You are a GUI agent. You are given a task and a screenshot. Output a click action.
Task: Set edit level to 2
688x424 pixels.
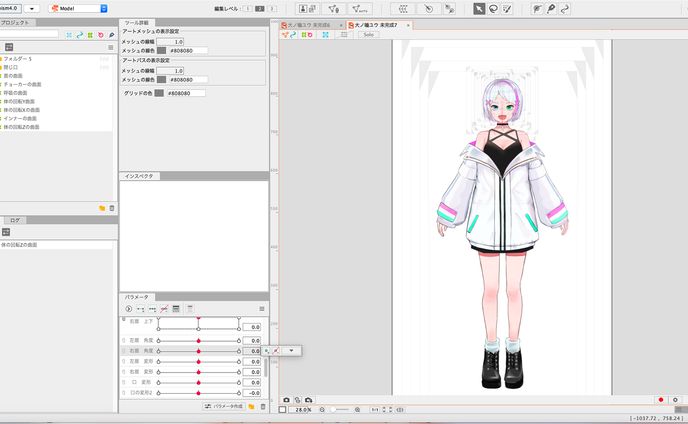coord(260,8)
